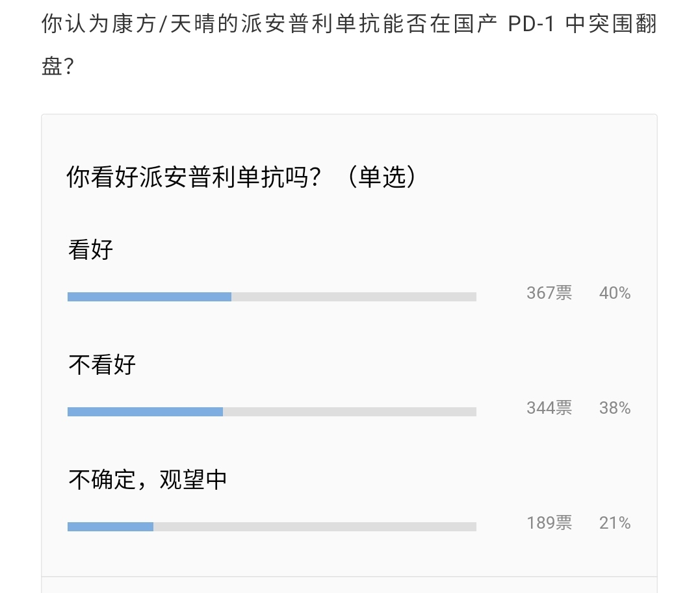The image size is (700, 593).
Task: Click the 38% percentage label
Action: pyautogui.click(x=615, y=408)
